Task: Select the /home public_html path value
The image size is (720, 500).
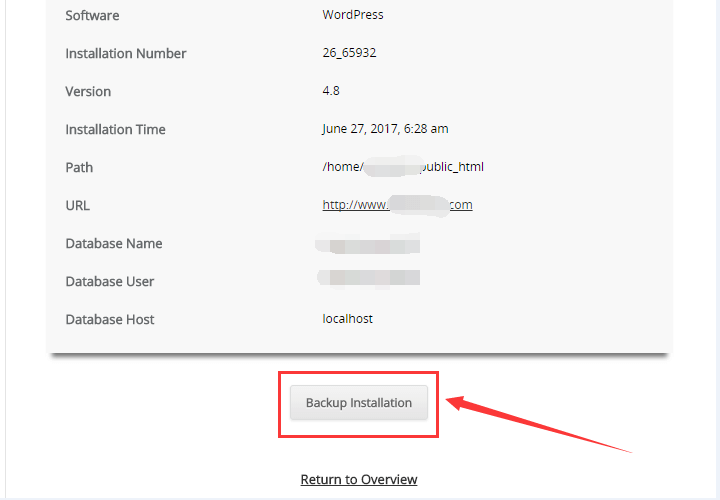Action: click(403, 167)
